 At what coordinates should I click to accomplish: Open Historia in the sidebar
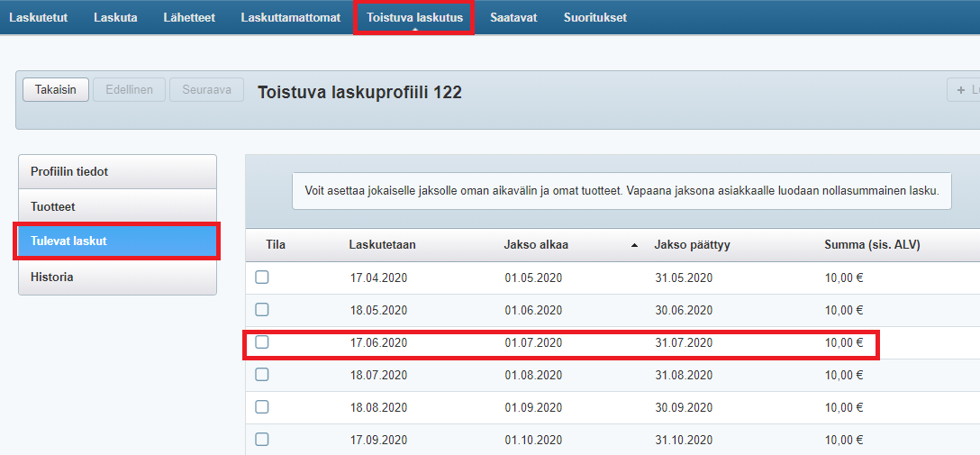click(x=117, y=278)
